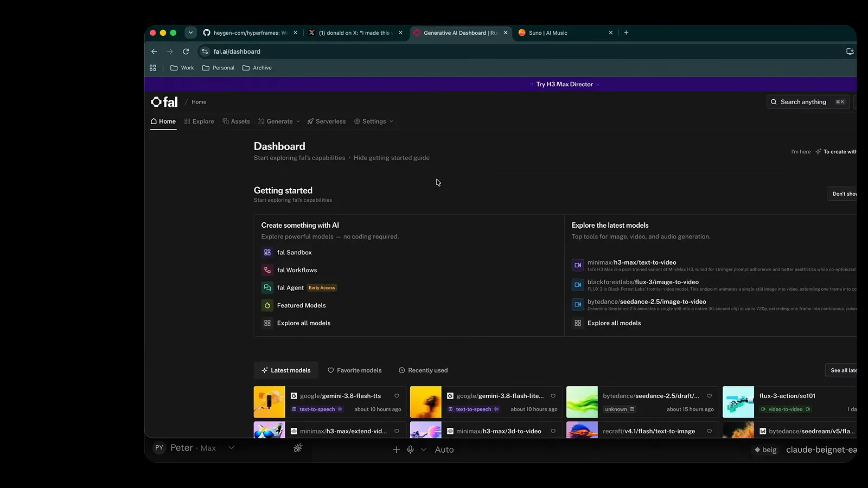Favorite minimax/h3-max/3d-to-video heart
868x488 pixels.
(553, 431)
